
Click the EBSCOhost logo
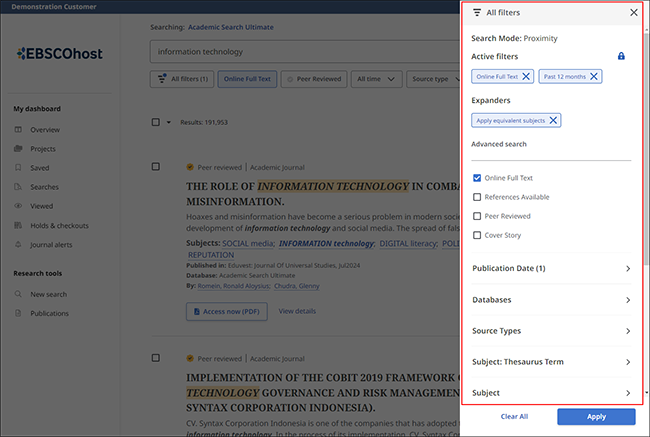point(59,53)
